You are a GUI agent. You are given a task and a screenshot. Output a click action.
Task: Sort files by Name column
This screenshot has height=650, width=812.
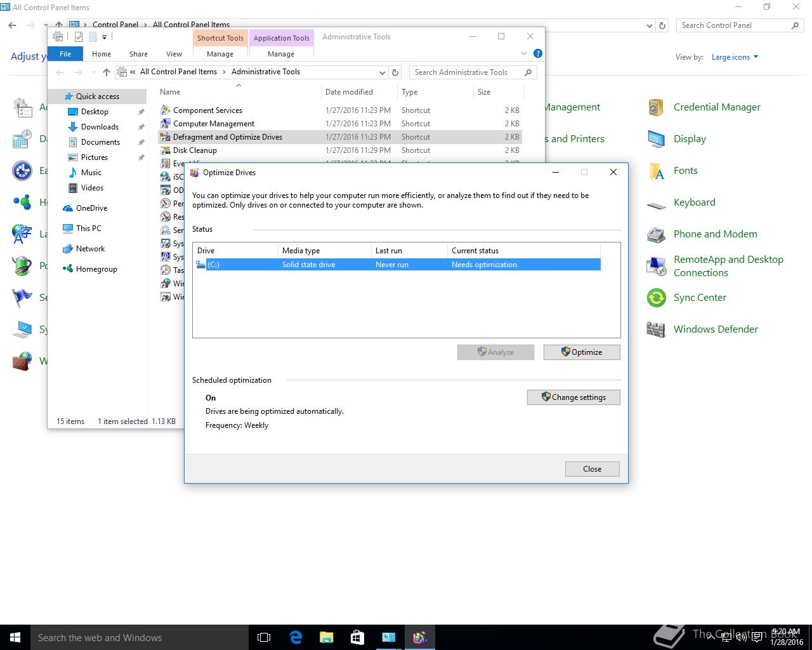coord(239,92)
